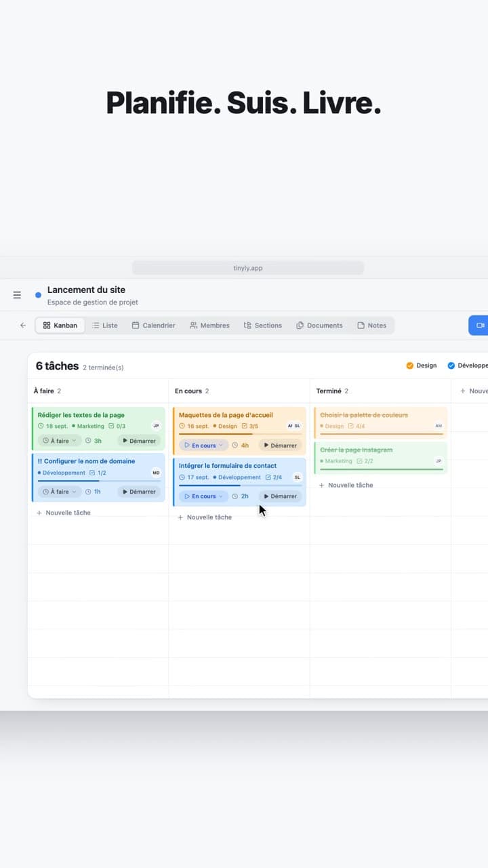Click the blue project dot icon
This screenshot has height=868, width=488.
click(x=38, y=295)
